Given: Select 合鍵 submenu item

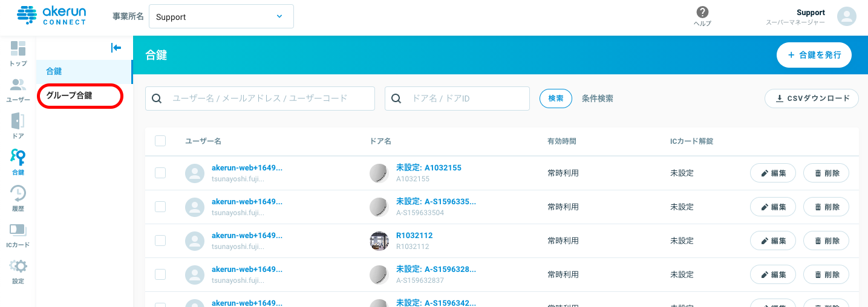Looking at the screenshot, I should pyautogui.click(x=84, y=71).
